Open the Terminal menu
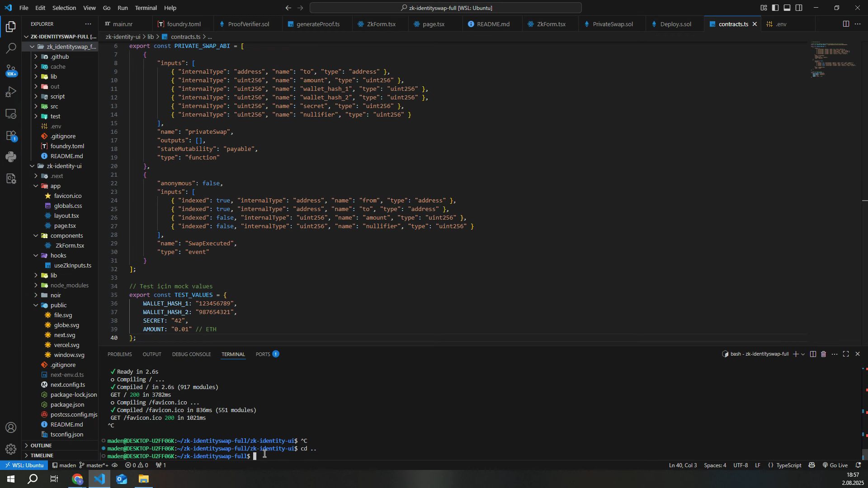 click(146, 8)
